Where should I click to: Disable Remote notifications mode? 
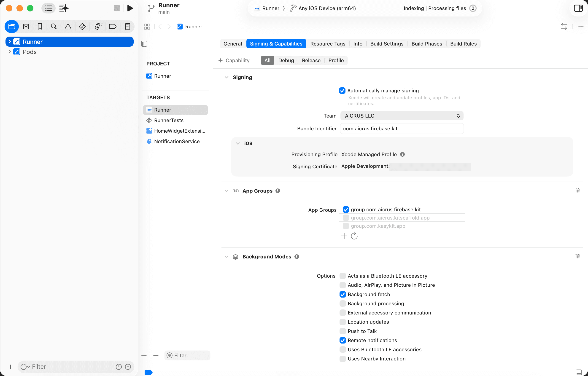point(343,340)
